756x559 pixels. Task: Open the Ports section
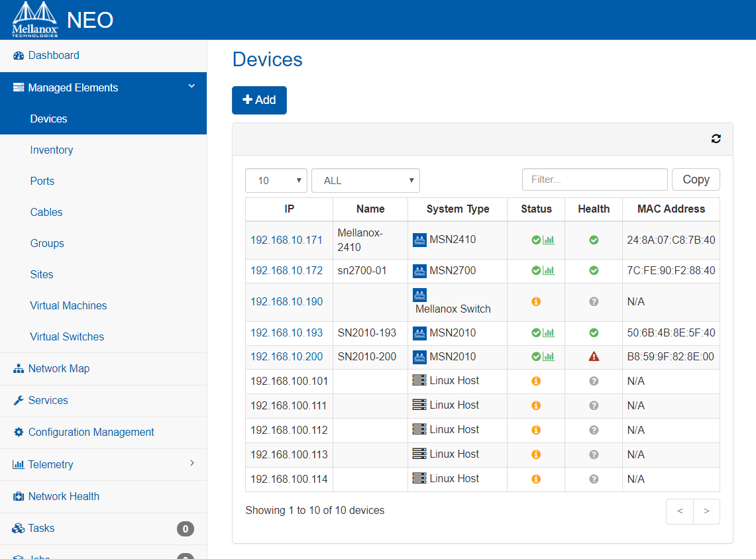[x=42, y=181]
